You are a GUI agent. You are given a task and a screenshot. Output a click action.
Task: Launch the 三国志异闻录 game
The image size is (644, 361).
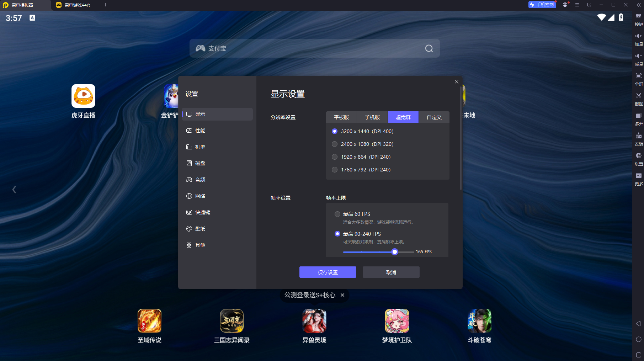tap(232, 326)
